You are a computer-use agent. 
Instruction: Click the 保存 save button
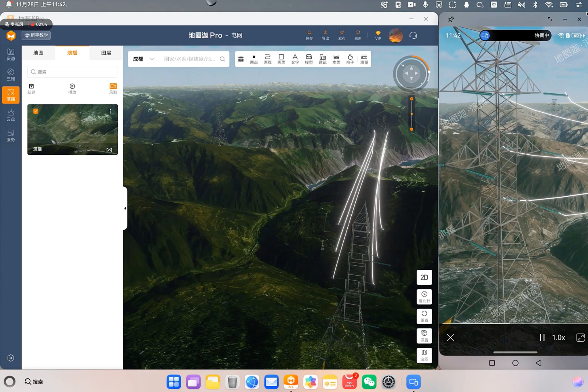coord(309,35)
